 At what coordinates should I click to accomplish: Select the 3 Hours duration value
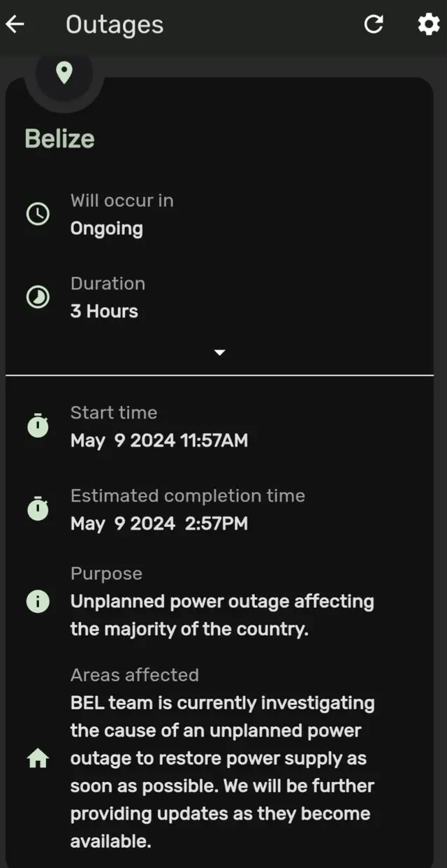tap(104, 311)
